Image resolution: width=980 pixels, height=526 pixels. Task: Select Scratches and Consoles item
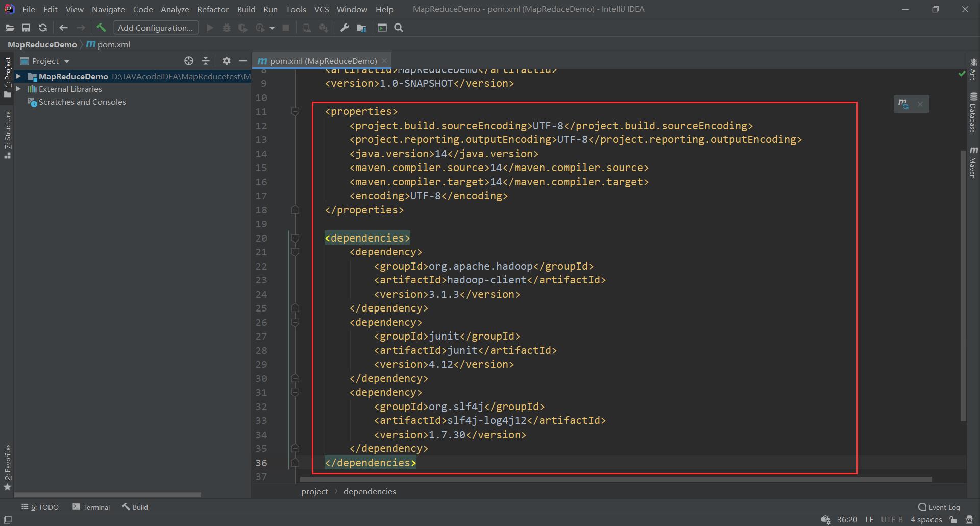(x=82, y=102)
